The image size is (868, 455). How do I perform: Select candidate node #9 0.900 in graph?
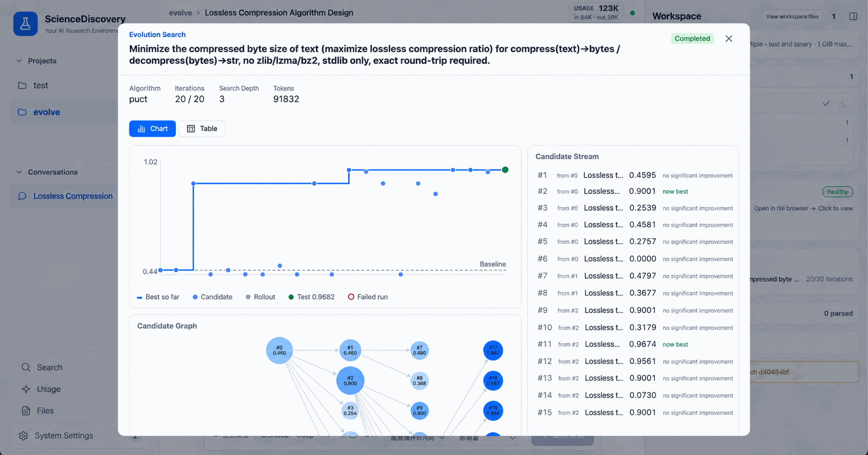click(x=419, y=410)
